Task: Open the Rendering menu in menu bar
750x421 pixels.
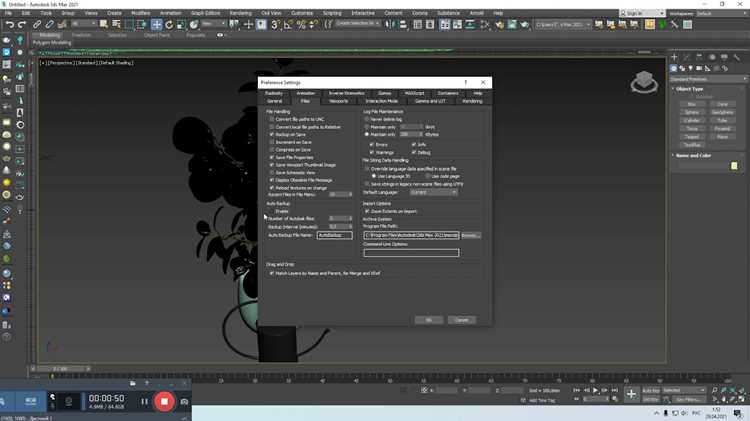Action: pyautogui.click(x=241, y=13)
